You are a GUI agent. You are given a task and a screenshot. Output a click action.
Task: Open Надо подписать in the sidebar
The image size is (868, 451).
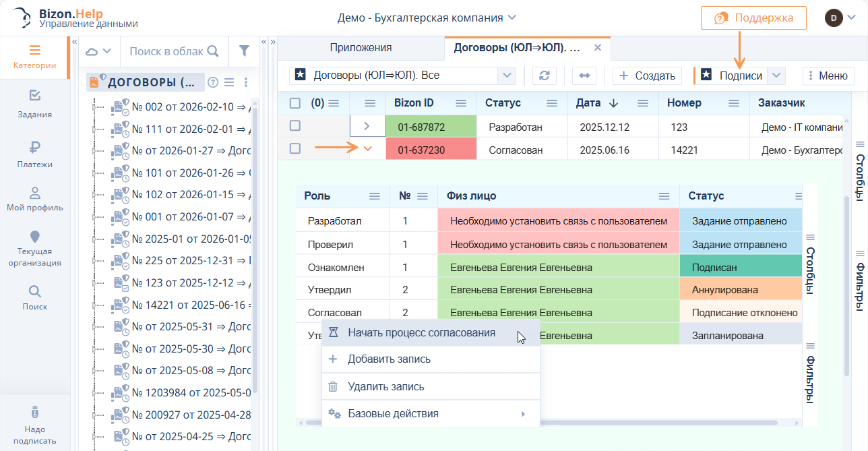click(x=35, y=425)
